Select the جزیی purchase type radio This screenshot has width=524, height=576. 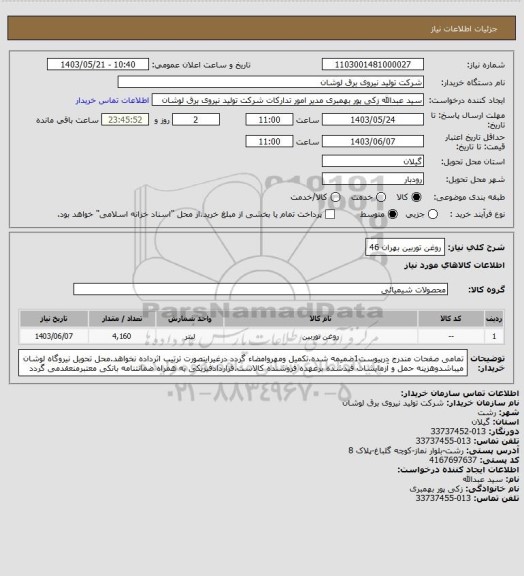(433, 214)
